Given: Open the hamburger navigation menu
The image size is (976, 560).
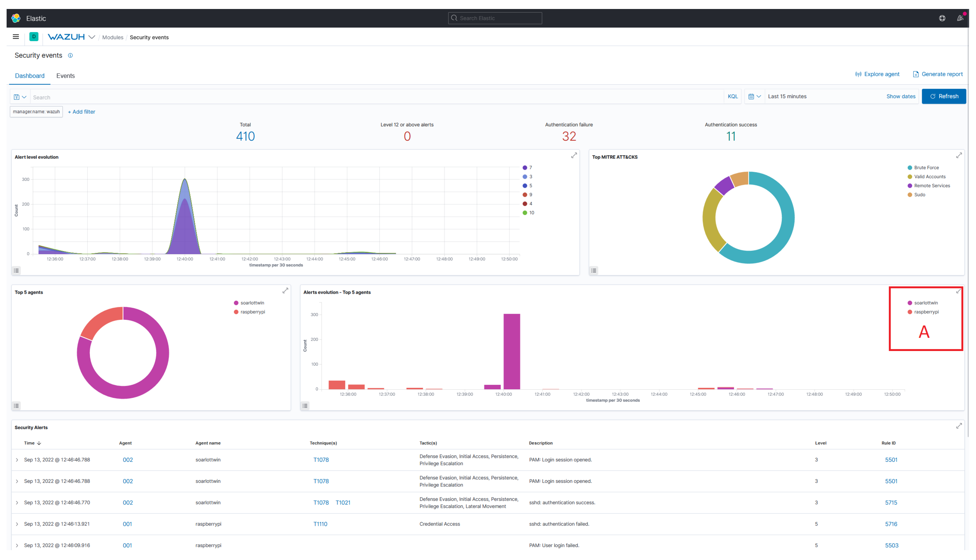Looking at the screenshot, I should pyautogui.click(x=16, y=37).
